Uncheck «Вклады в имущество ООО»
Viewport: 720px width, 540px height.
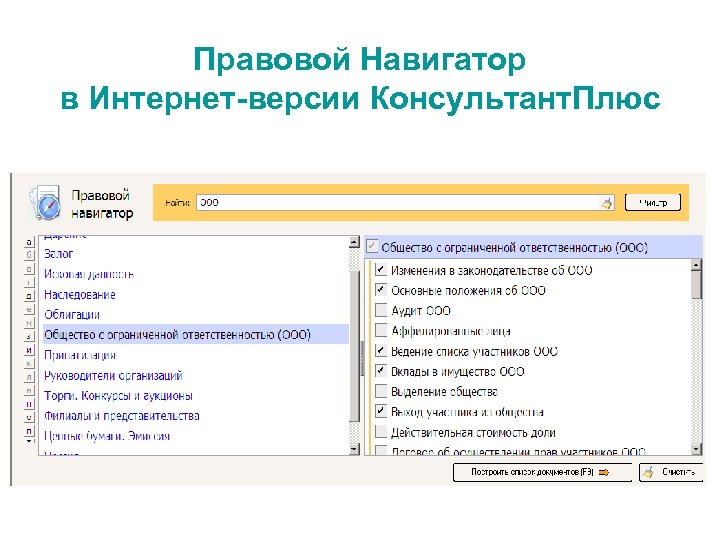[381, 371]
